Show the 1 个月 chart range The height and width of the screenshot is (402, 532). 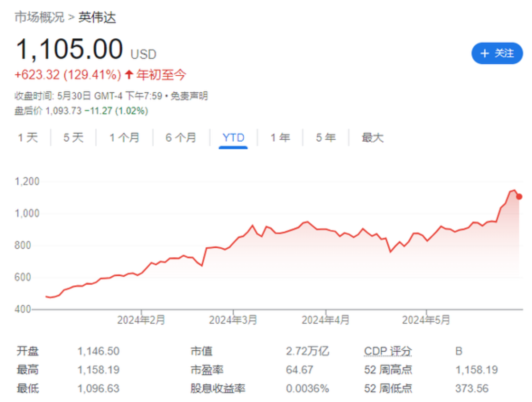click(x=124, y=138)
